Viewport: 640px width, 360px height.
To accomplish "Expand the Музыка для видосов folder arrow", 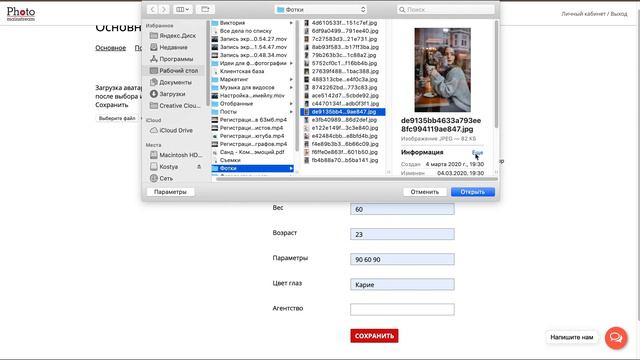I will (291, 87).
